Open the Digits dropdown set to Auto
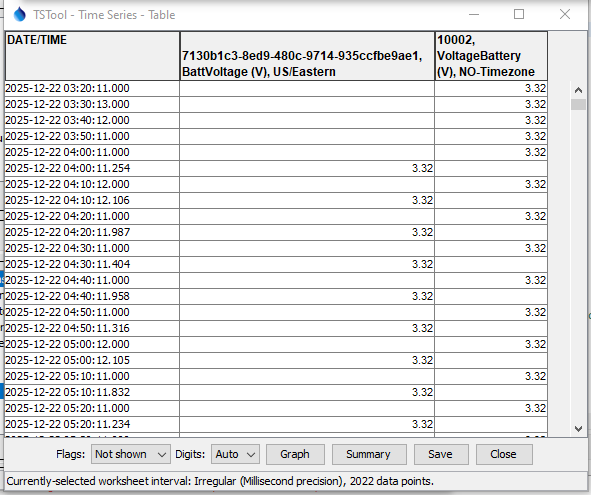Image resolution: width=591 pixels, height=495 pixels. (235, 454)
